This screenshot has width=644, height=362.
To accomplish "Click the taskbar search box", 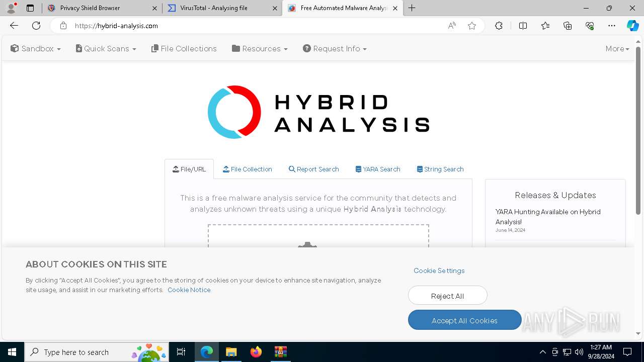I will pyautogui.click(x=97, y=352).
